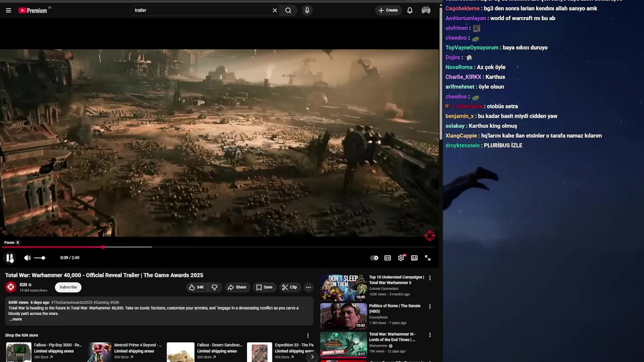Open Top 10 Underrated Campaigns video thumbnail

click(x=344, y=288)
